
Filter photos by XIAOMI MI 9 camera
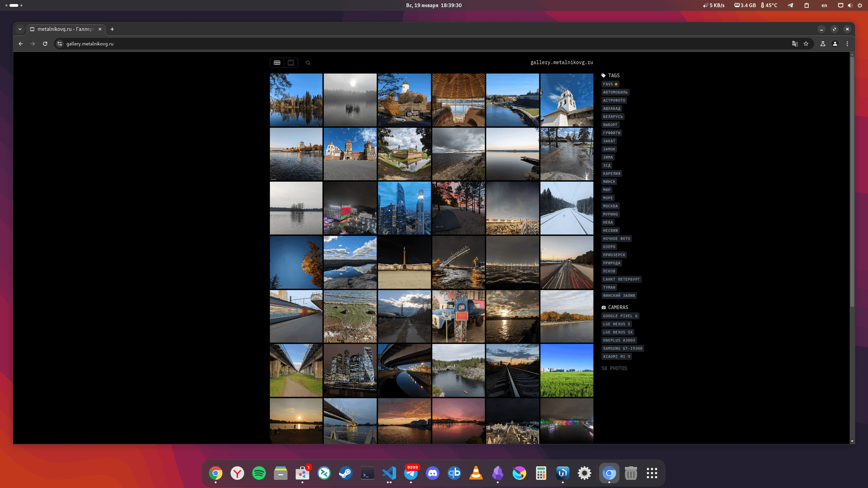click(616, 357)
